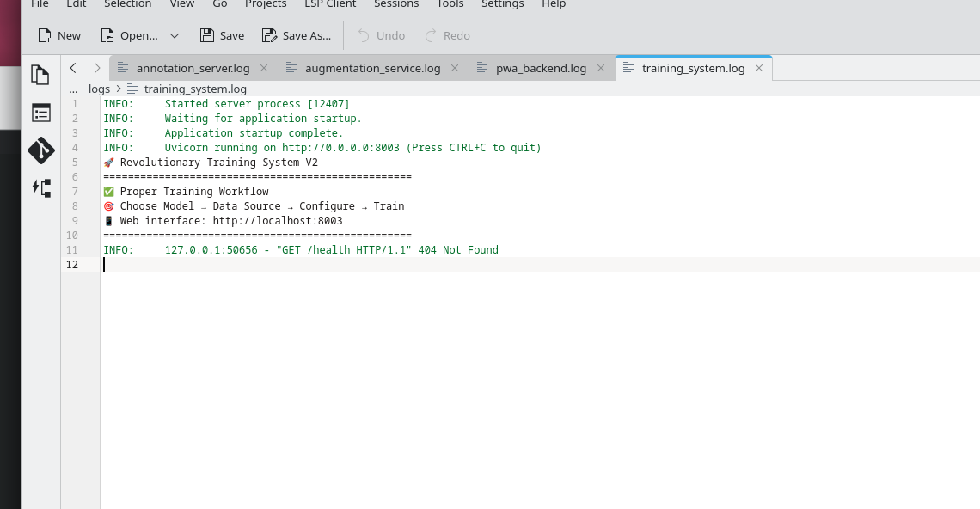
Task: Click the breadcrumb ellipsis for parent paths
Action: 73,89
